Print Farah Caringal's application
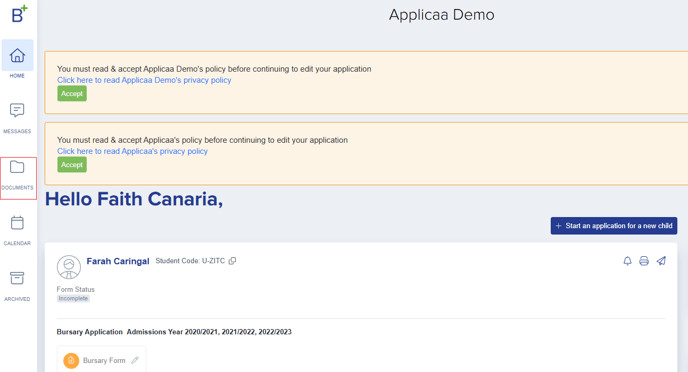Viewport: 688px width, 372px height. [644, 261]
